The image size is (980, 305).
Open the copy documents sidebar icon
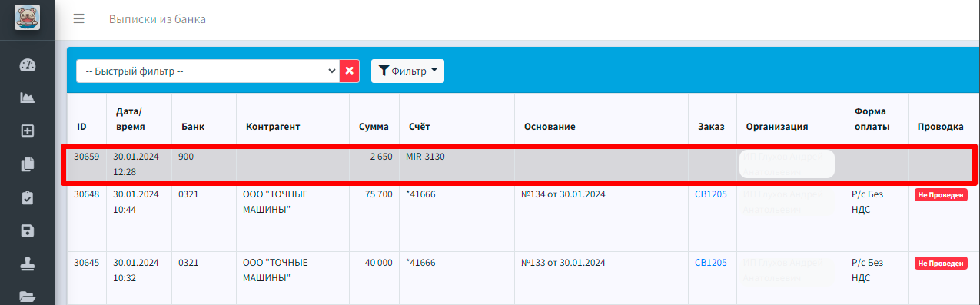pos(28,164)
